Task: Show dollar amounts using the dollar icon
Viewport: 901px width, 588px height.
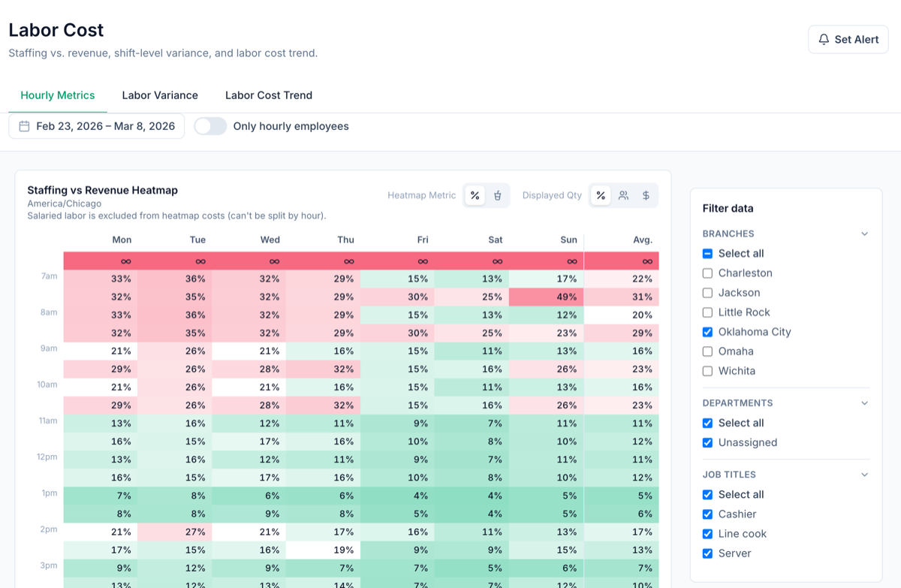Action: 646,195
